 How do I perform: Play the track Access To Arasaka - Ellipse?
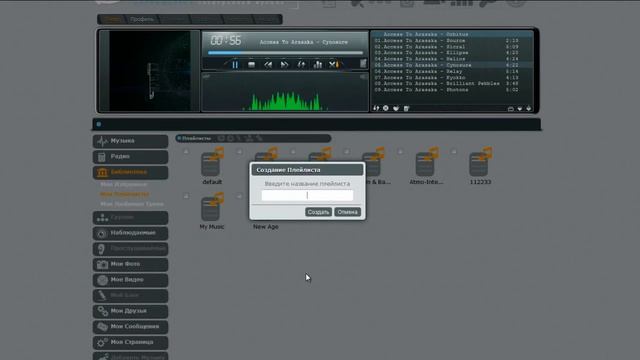click(x=447, y=53)
